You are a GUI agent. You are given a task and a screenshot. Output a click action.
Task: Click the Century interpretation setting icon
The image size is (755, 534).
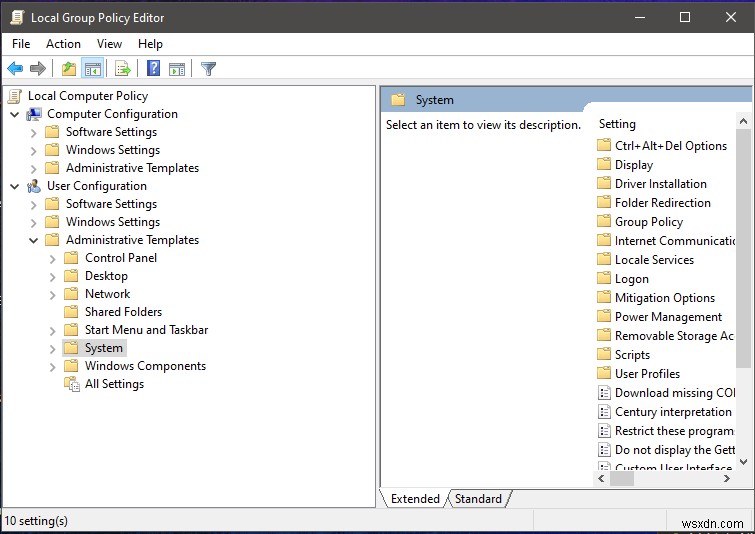coord(604,412)
